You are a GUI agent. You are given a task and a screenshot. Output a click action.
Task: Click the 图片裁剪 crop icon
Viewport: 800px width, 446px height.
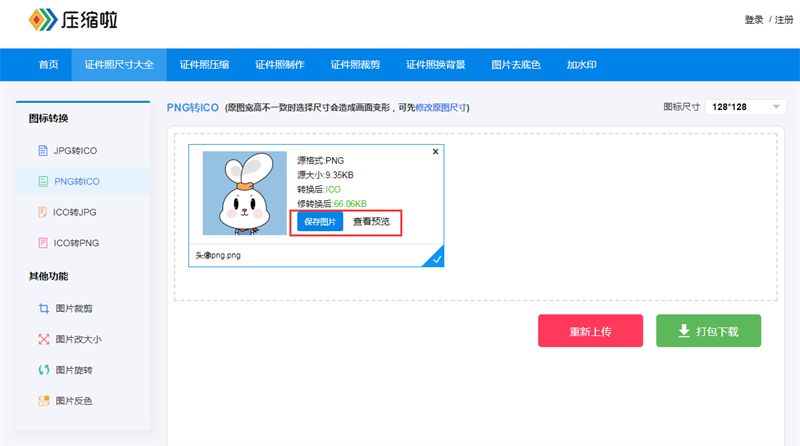(44, 308)
